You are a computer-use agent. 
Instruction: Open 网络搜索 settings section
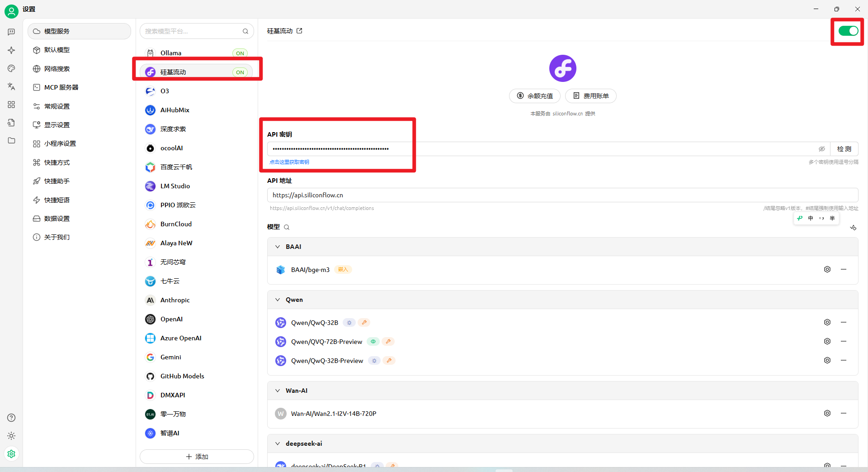(x=79, y=69)
